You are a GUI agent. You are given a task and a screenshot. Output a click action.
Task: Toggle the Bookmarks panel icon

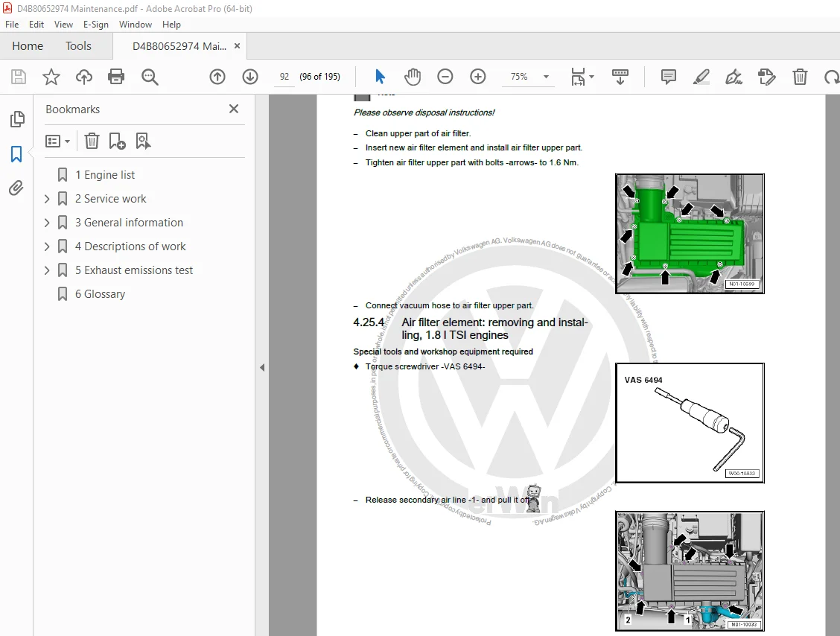16,154
